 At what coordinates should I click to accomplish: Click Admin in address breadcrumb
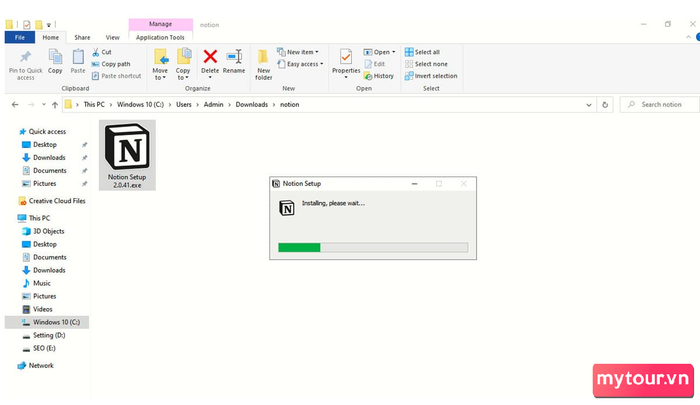point(213,104)
